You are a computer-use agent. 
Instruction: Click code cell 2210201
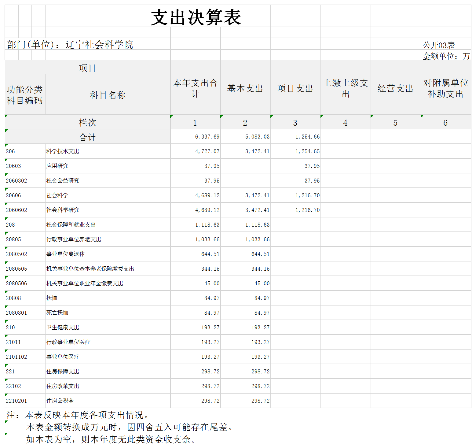[x=25, y=401]
